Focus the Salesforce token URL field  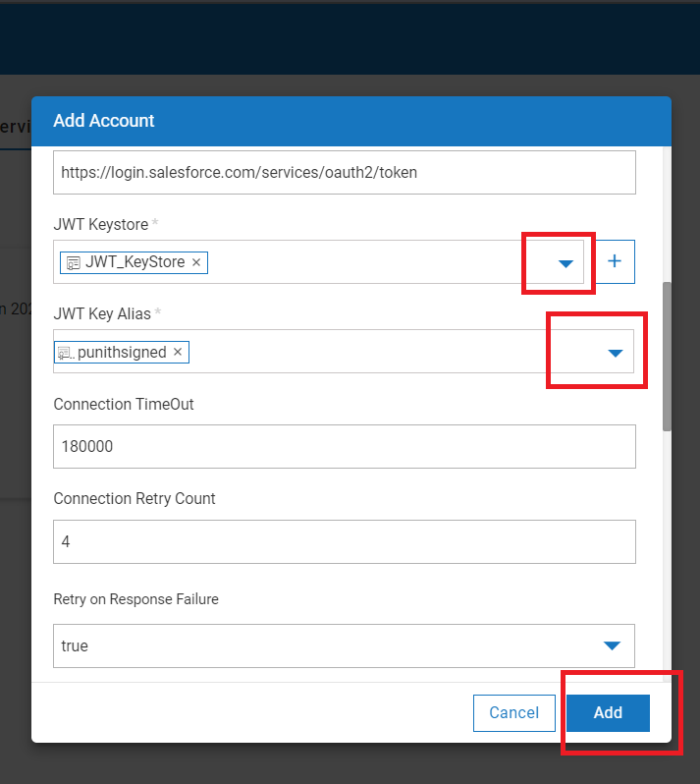point(344,173)
